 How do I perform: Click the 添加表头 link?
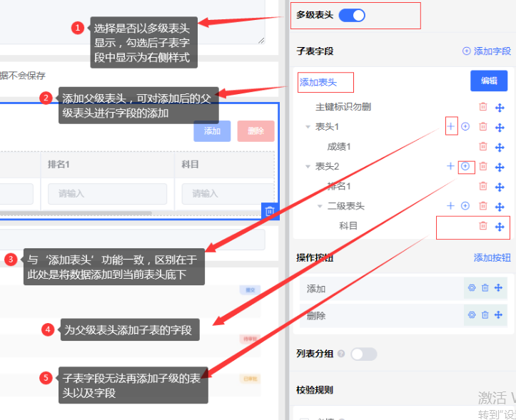pyautogui.click(x=318, y=82)
